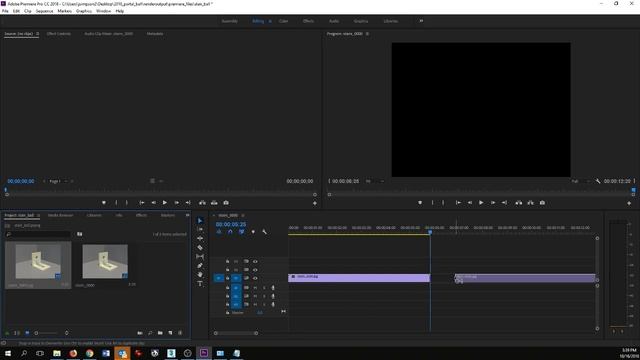Open Program monitor settings wrench
The width and height of the screenshot is (640, 360).
(598, 181)
